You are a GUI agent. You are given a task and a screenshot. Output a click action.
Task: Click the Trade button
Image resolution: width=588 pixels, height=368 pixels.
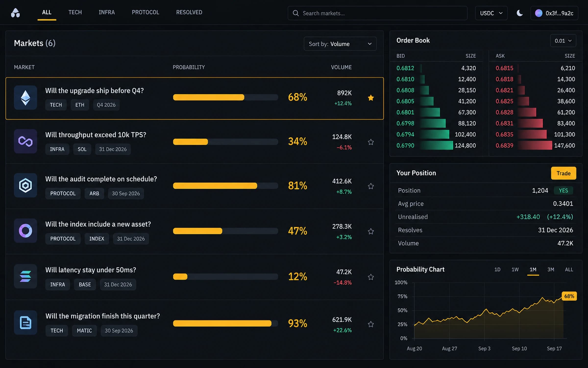(x=563, y=173)
